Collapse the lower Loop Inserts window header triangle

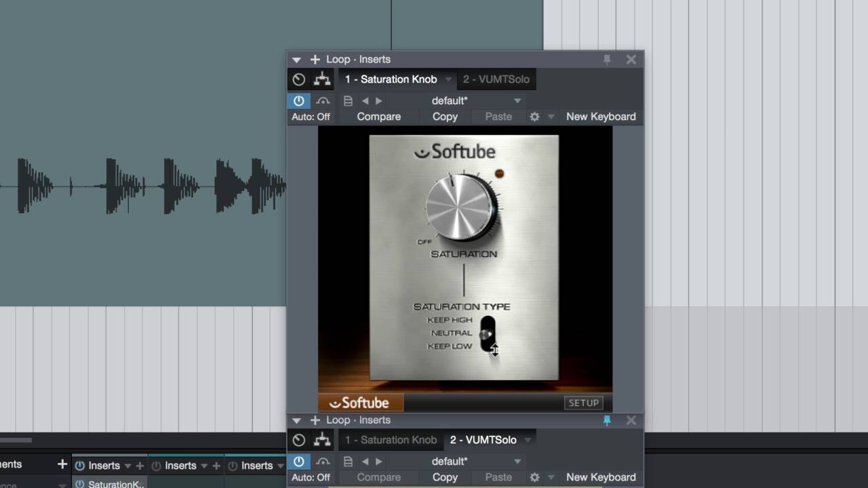tap(296, 420)
